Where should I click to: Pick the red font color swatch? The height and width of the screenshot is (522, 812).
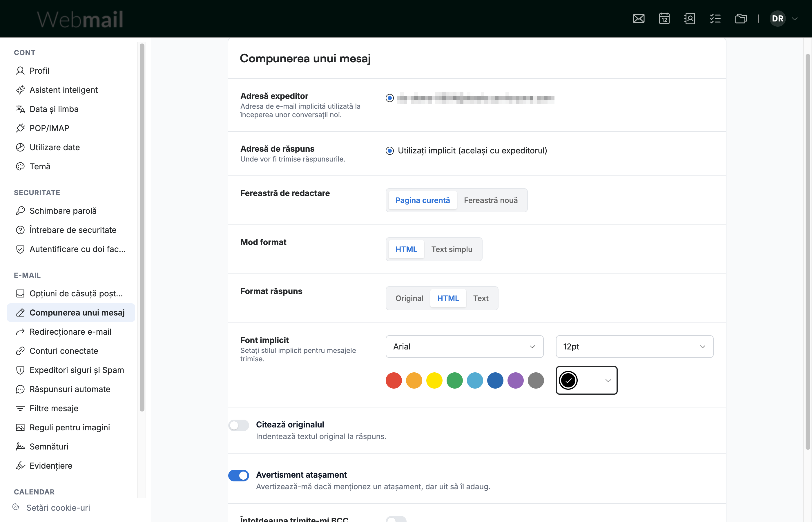394,380
